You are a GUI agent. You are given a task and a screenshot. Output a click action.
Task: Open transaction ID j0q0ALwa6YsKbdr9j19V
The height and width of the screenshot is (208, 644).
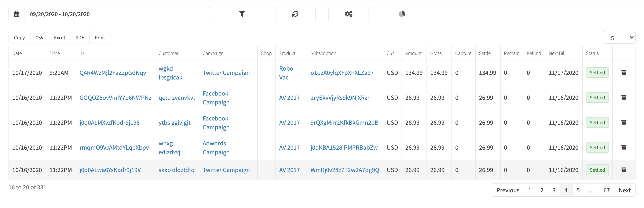coord(110,170)
